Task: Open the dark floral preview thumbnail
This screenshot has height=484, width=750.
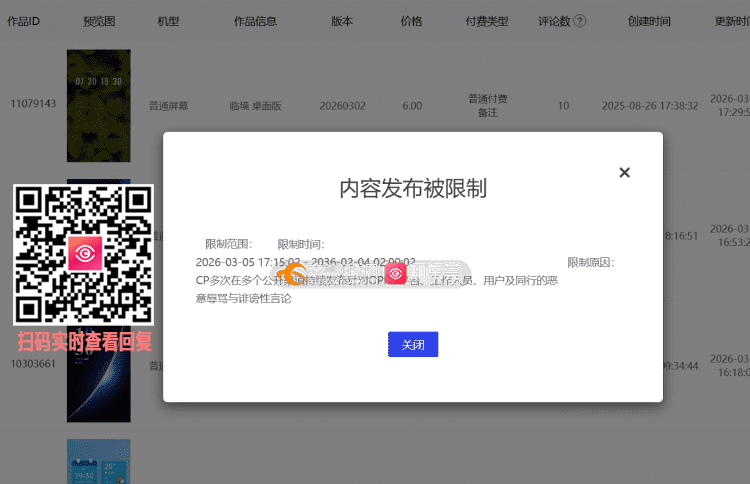Action: coord(98,105)
